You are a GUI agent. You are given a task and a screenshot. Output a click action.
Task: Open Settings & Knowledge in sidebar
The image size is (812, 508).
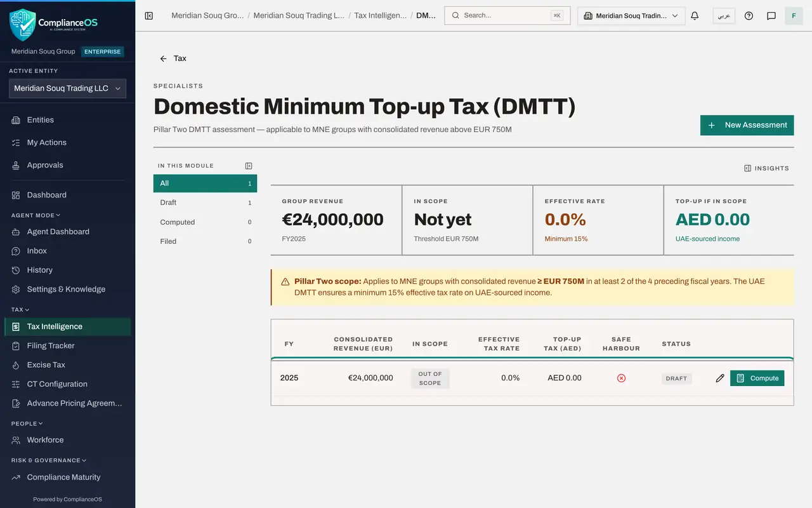tap(67, 290)
